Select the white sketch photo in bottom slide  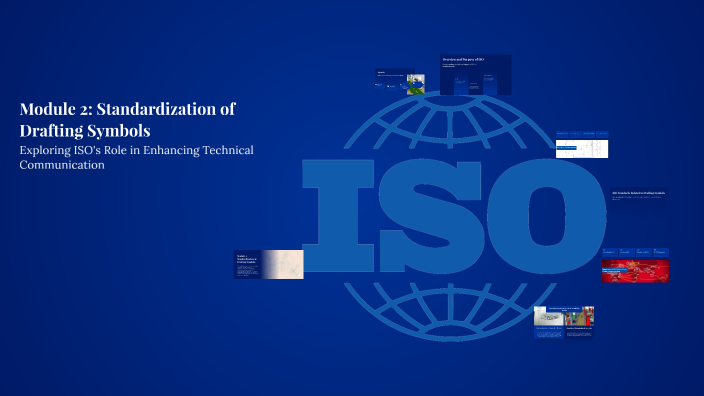point(549,317)
